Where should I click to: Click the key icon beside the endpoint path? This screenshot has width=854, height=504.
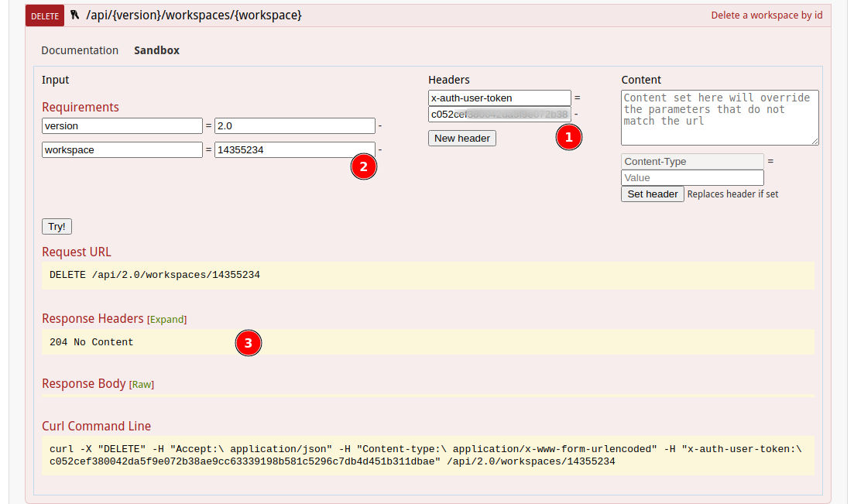click(x=75, y=15)
